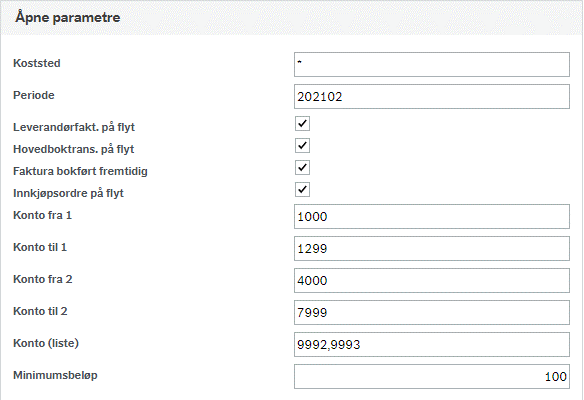Click the Konto fra 1 field
This screenshot has width=584, height=400.
tap(432, 216)
